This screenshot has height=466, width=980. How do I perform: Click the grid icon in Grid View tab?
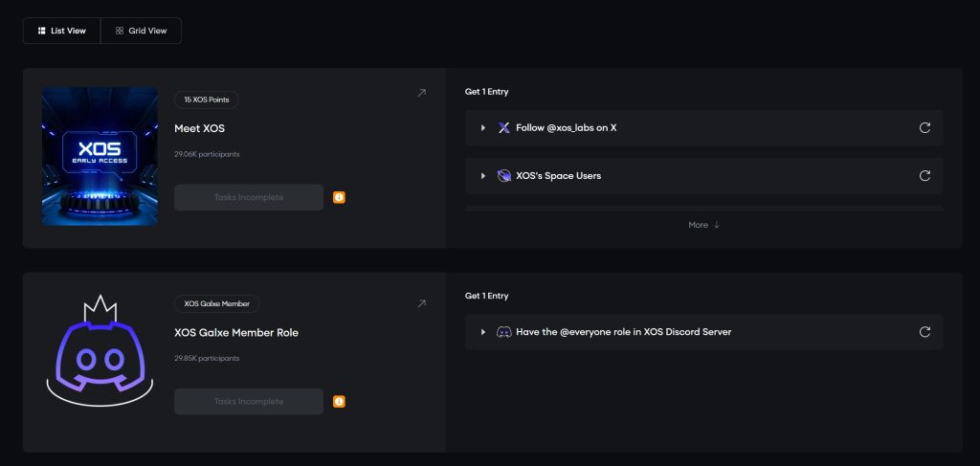[120, 31]
